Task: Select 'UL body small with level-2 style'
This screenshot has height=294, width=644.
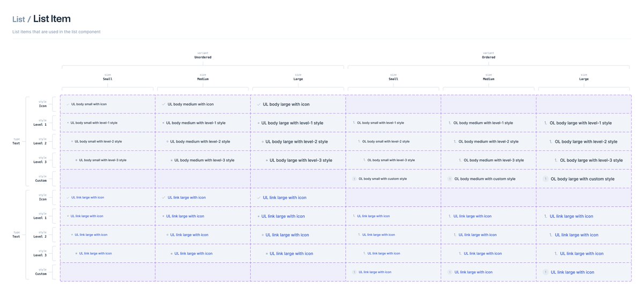Action: [98, 142]
